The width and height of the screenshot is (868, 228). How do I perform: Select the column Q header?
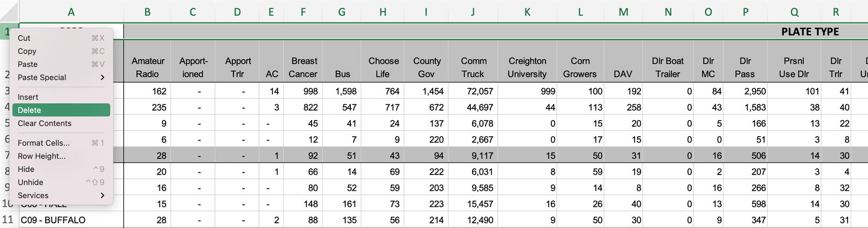pos(794,12)
